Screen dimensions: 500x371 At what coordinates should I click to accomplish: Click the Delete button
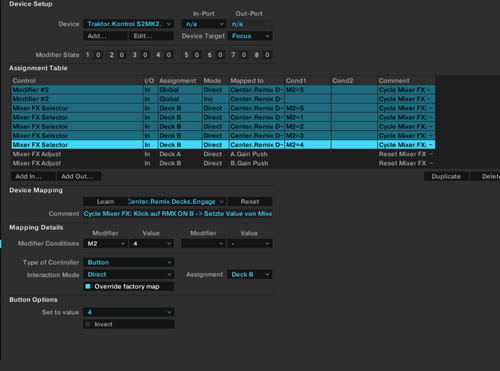(x=485, y=176)
